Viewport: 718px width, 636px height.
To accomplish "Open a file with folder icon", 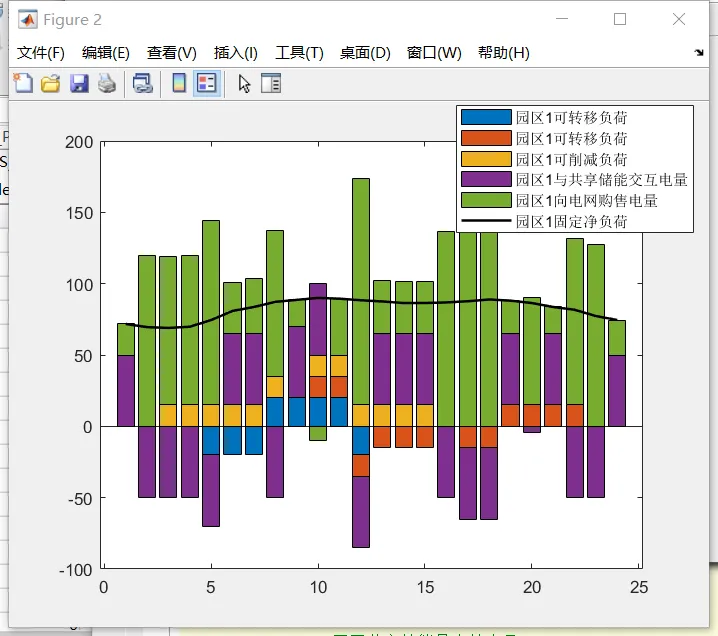I will (51, 83).
